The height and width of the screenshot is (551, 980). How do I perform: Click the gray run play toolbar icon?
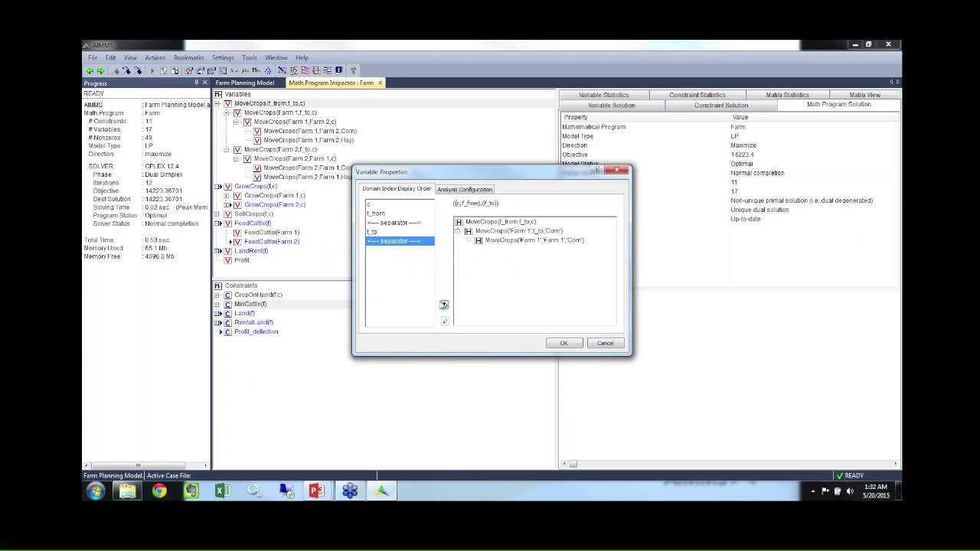pyautogui.click(x=152, y=70)
